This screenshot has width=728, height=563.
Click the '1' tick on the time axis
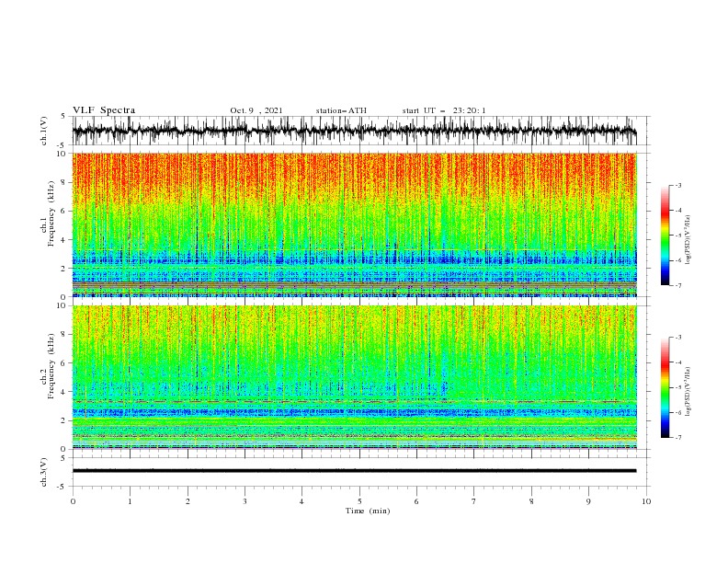coord(130,501)
